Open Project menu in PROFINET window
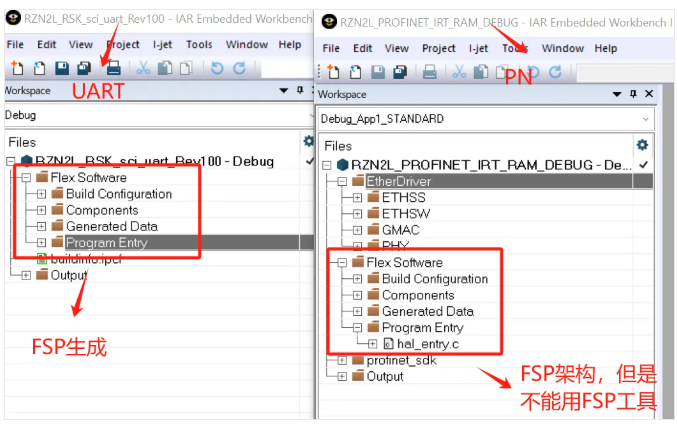677x429 pixels. coord(439,48)
